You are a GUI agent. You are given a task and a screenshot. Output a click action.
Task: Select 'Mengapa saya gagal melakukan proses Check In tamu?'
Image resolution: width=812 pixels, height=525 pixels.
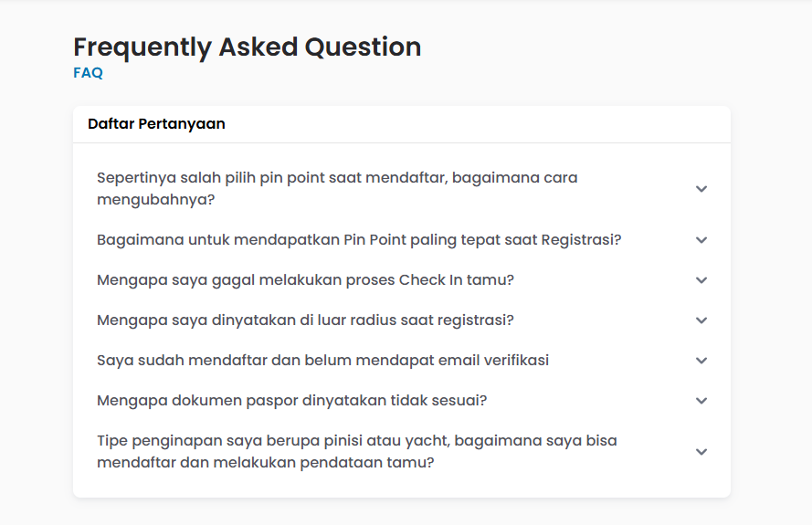point(305,280)
